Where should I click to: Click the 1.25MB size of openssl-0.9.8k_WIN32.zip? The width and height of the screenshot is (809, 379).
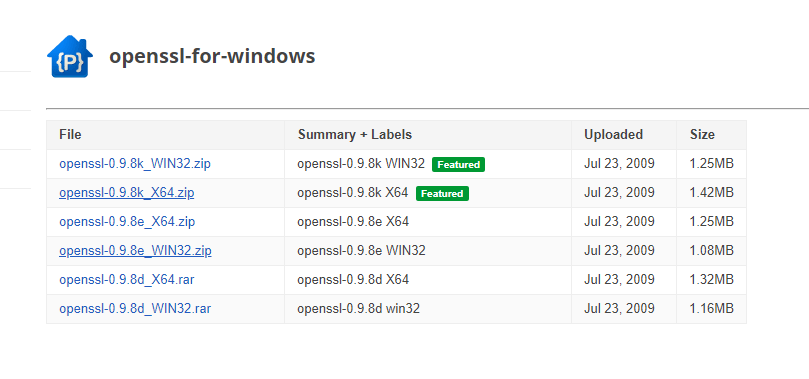(x=711, y=164)
